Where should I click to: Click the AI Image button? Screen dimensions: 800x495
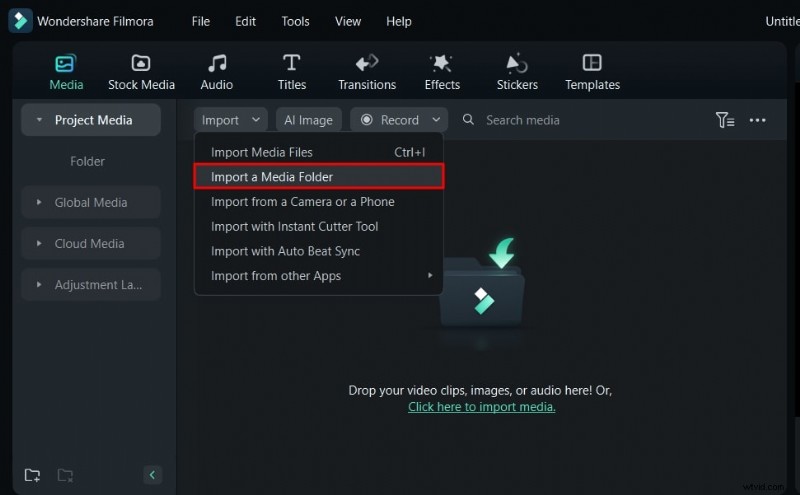coord(308,120)
